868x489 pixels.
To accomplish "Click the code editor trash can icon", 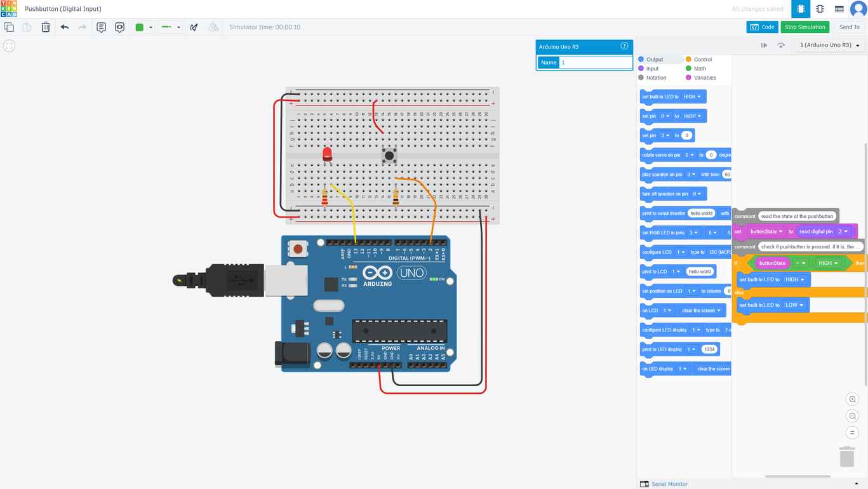I will (846, 457).
